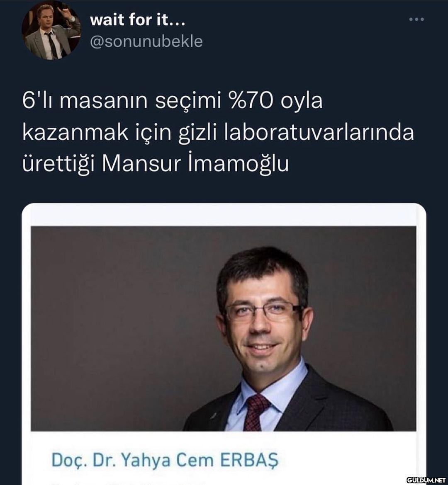This screenshot has width=448, height=485.
Task: Open the @sonunubekle handle link
Action: 146,42
